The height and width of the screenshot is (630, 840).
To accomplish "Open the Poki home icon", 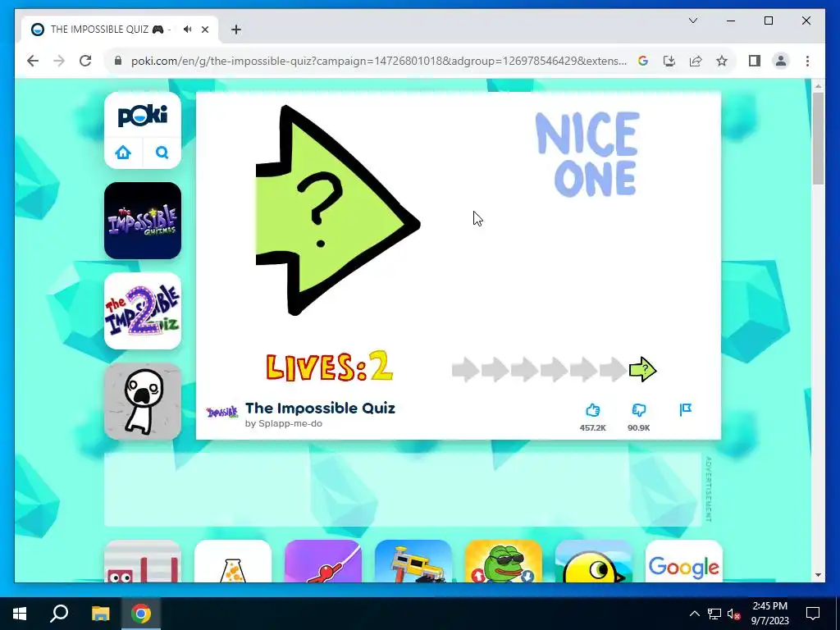I will 123,153.
